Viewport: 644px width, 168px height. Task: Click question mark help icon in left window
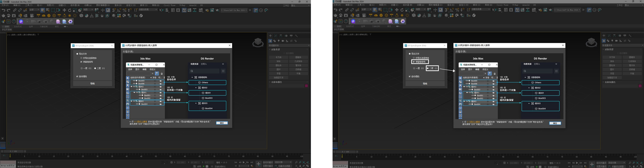[14, 21]
